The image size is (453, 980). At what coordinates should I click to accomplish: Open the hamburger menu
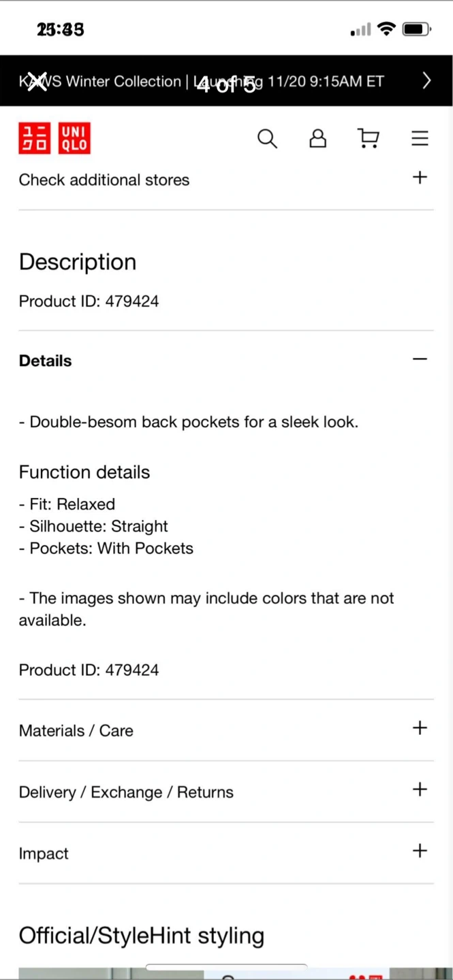(x=420, y=139)
